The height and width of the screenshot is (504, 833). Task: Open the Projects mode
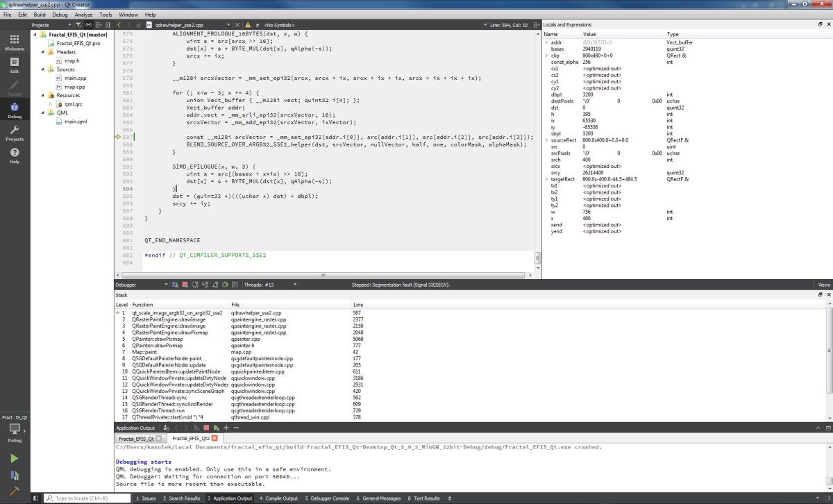coord(15,133)
